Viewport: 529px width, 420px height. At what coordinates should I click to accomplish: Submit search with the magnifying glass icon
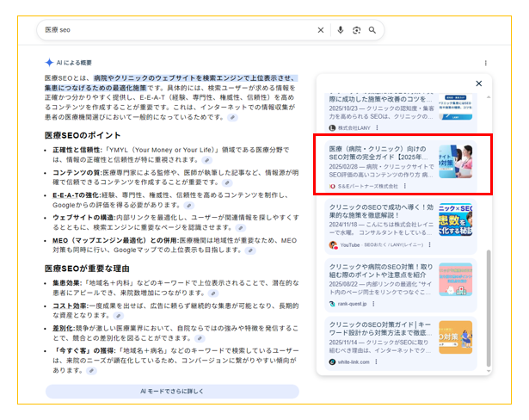click(x=372, y=30)
